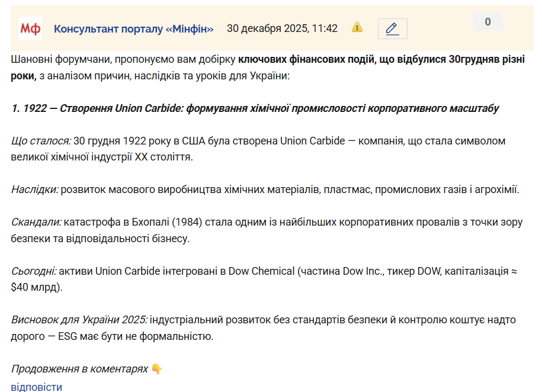Click the yellow warning triangle icon
Screen dimensions: 542x392
(357, 27)
